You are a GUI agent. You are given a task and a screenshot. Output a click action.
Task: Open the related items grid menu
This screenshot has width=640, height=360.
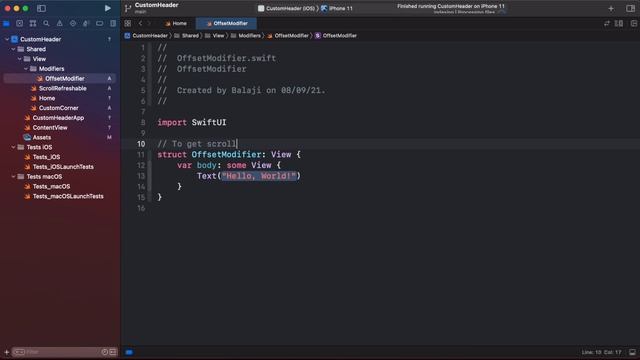[128, 24]
